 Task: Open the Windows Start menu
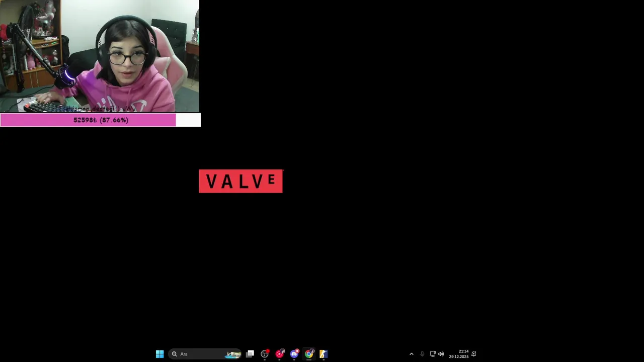click(x=159, y=354)
